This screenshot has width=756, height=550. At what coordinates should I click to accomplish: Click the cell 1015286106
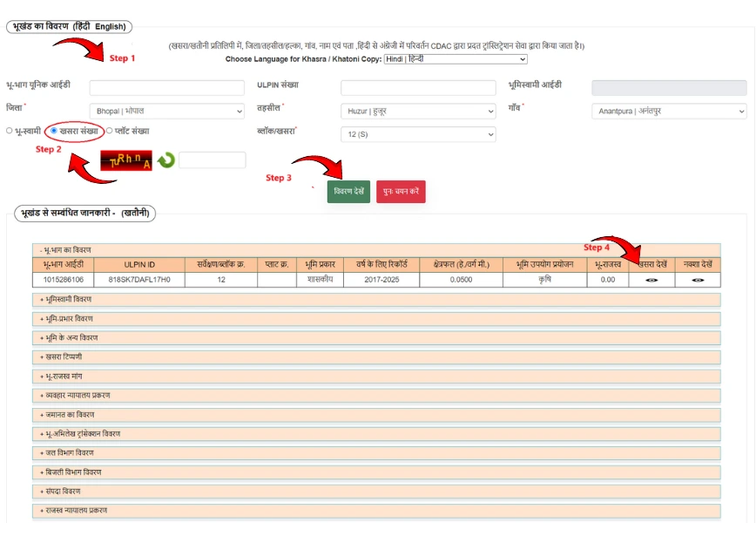(64, 280)
